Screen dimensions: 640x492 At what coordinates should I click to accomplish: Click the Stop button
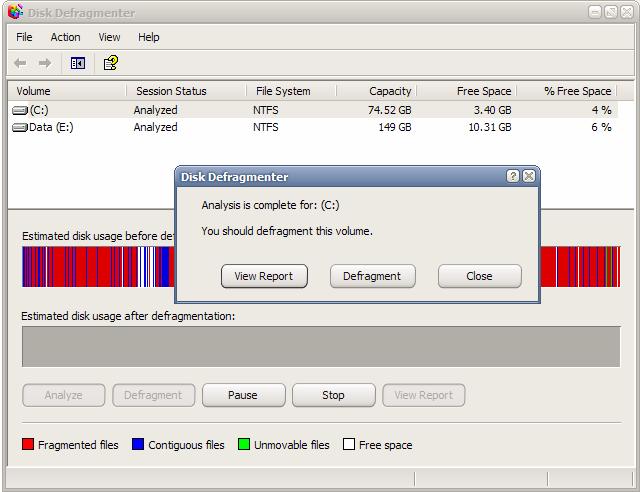[333, 395]
